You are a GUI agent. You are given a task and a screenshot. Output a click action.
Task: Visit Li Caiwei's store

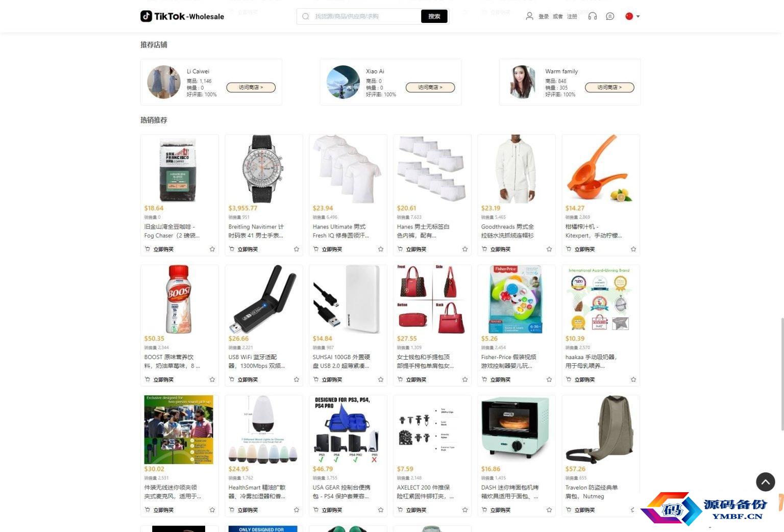[251, 87]
